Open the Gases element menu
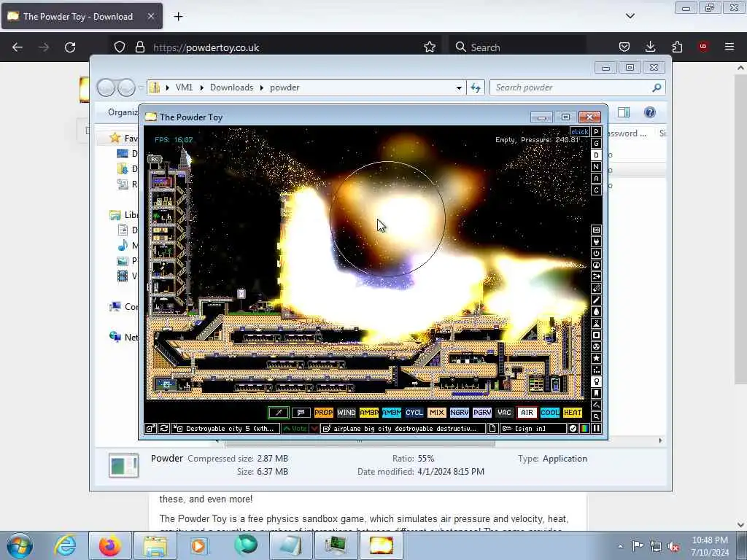 coord(596,300)
